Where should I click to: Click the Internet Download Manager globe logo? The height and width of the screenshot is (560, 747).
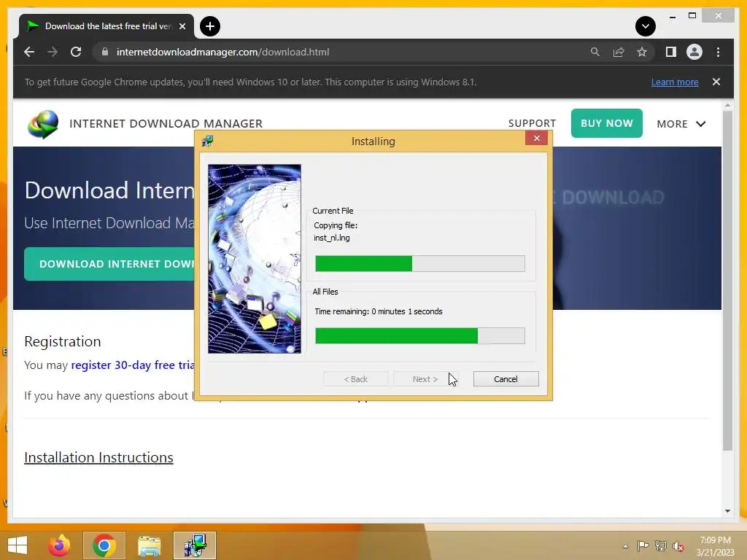pos(43,124)
